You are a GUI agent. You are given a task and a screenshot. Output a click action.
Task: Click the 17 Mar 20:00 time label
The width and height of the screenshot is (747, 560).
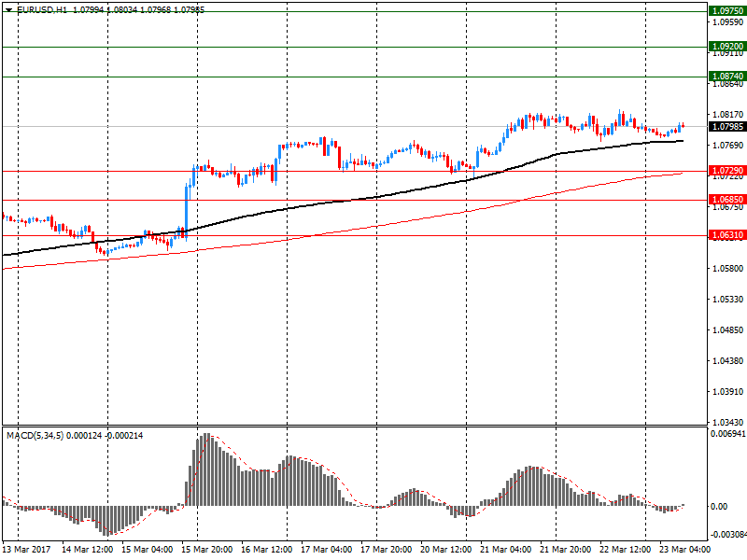(x=386, y=550)
